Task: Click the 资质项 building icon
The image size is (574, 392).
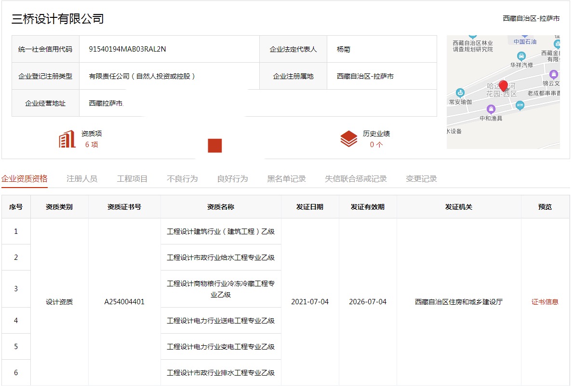Action: point(67,139)
